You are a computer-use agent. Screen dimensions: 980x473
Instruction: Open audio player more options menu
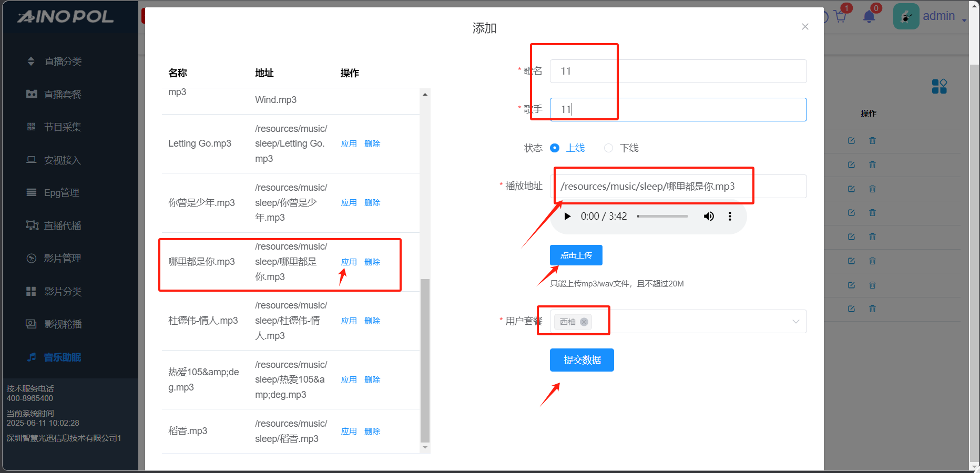click(x=730, y=217)
